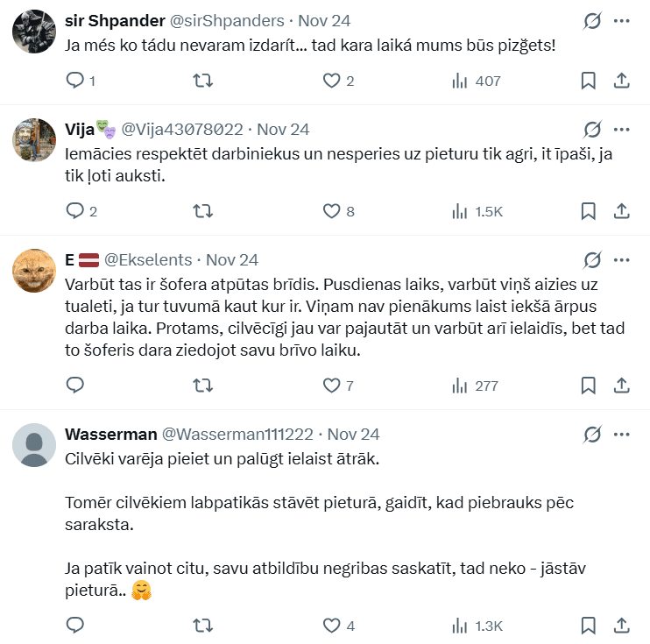The image size is (650, 644).
Task: Bookmark the Ekselents tweet
Action: tap(589, 386)
